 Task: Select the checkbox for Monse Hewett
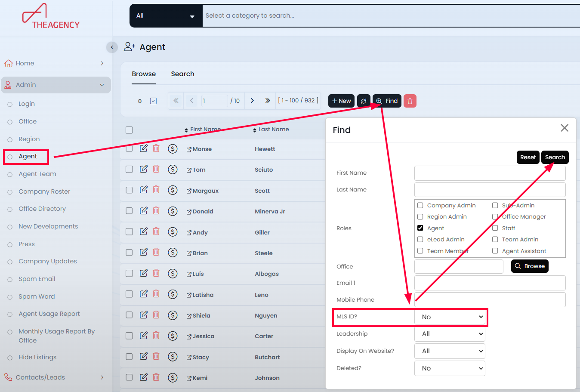(129, 148)
